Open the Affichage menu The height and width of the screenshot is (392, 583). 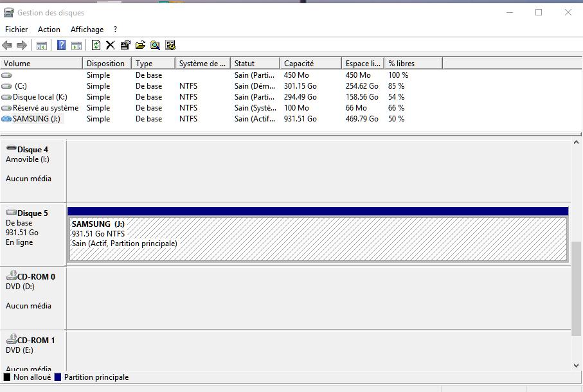(x=87, y=30)
